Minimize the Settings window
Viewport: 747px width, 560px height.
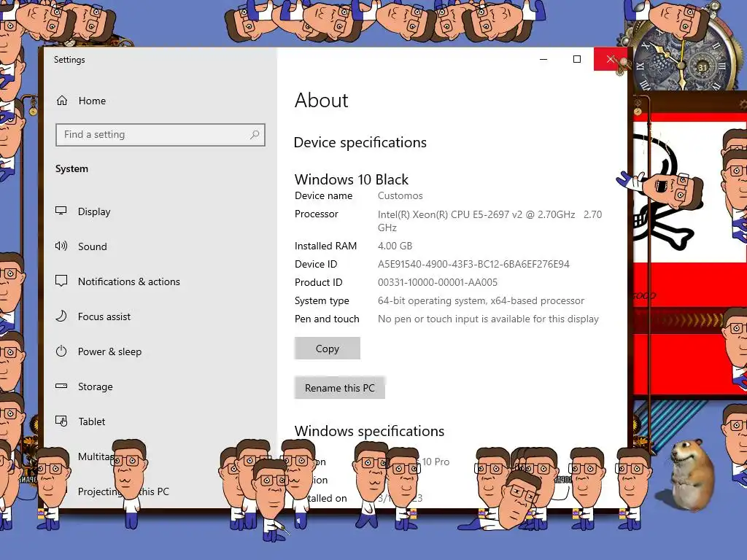click(x=543, y=60)
